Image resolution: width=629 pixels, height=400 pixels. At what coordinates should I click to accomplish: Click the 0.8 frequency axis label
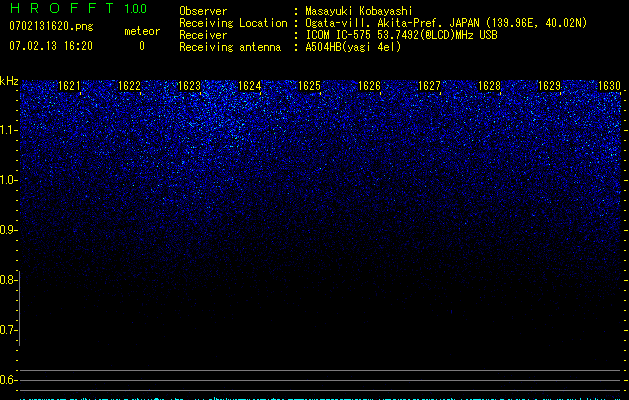(x=9, y=280)
